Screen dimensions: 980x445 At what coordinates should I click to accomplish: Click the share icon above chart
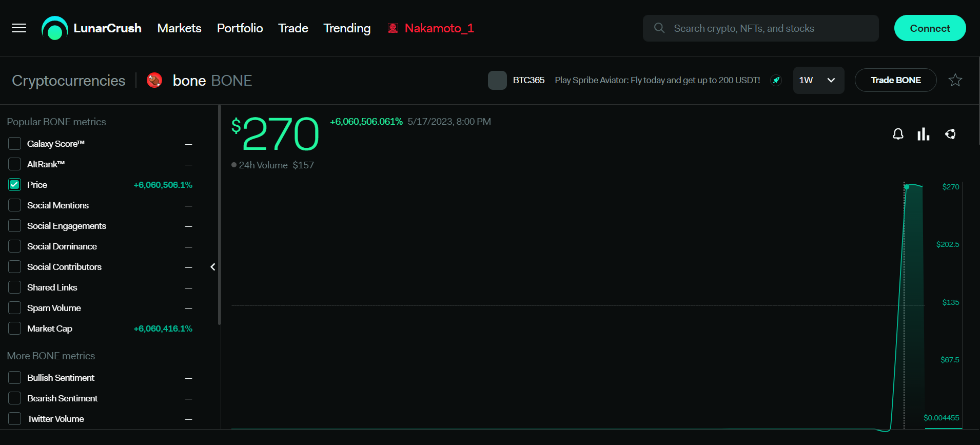pos(950,134)
